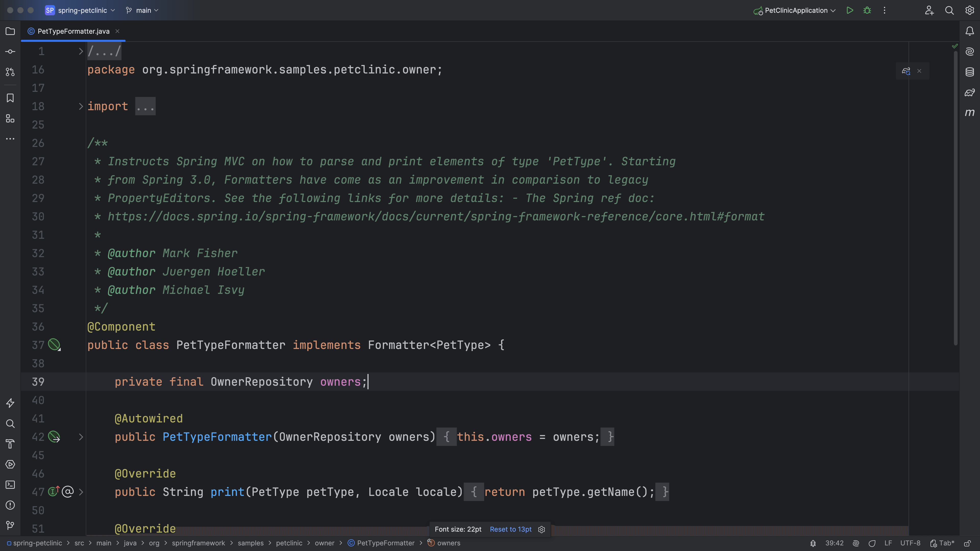Open the Problems tool window
The height and width of the screenshot is (551, 980).
coord(10,505)
